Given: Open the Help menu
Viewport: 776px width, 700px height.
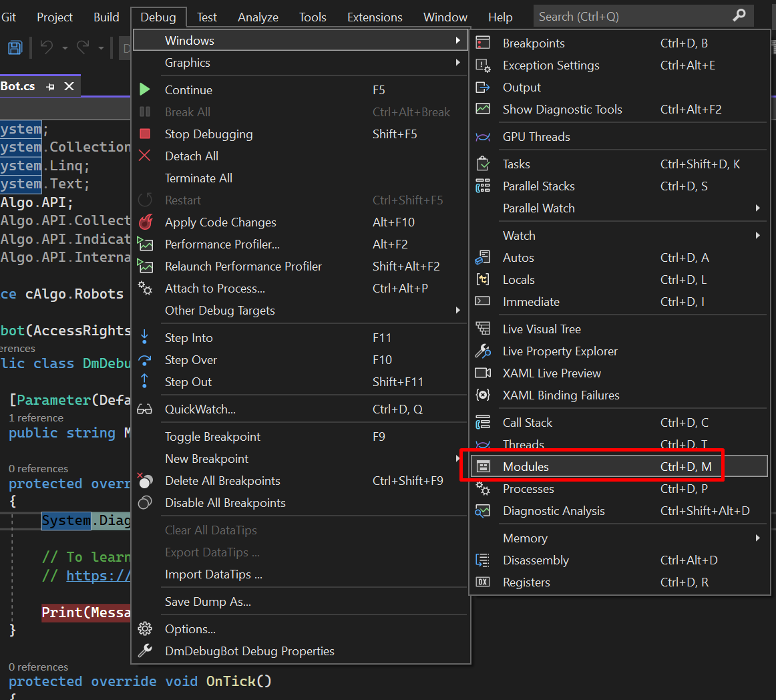Looking at the screenshot, I should [500, 17].
